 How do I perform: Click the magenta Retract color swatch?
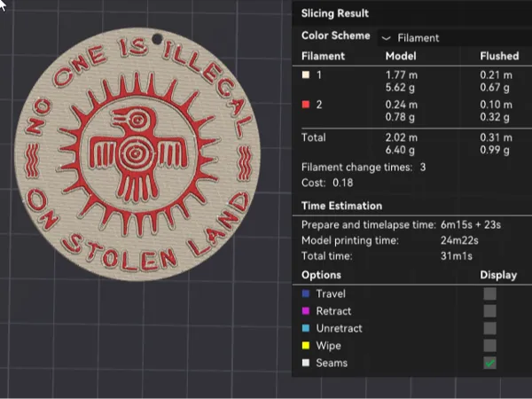[306, 311]
